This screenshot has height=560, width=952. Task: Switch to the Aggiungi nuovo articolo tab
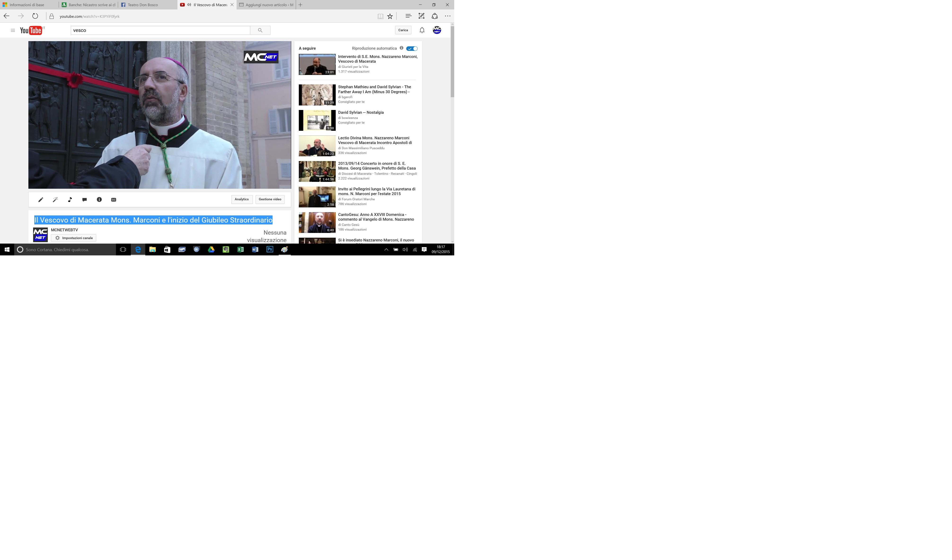pos(266,5)
